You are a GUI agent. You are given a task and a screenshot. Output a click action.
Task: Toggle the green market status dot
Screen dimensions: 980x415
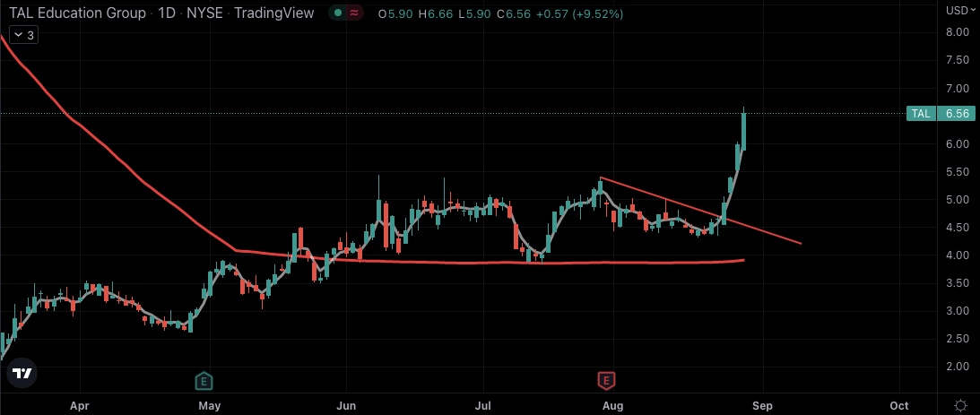338,13
